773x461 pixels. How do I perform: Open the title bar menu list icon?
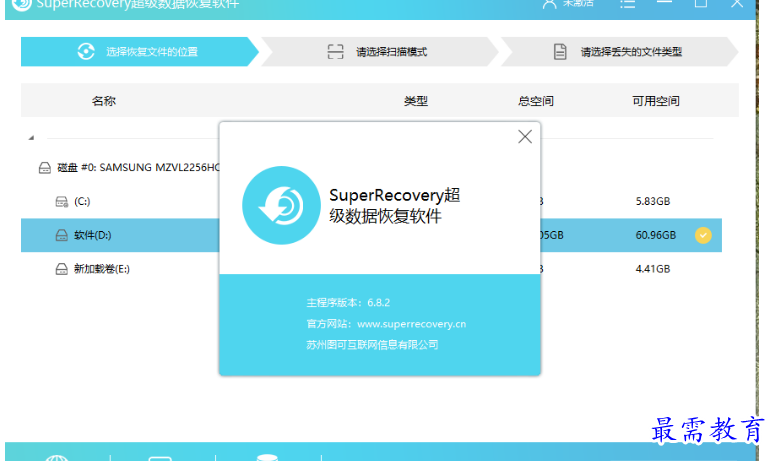(628, 4)
